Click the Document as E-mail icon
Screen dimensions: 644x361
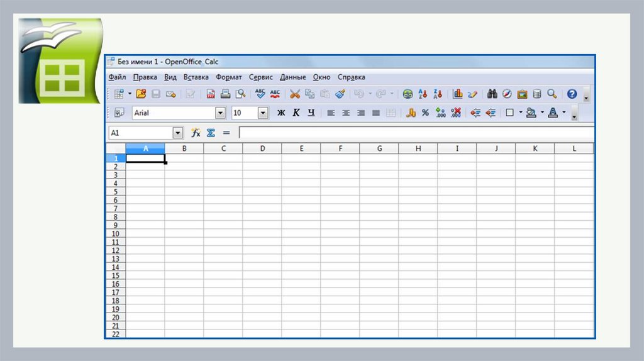coord(171,94)
